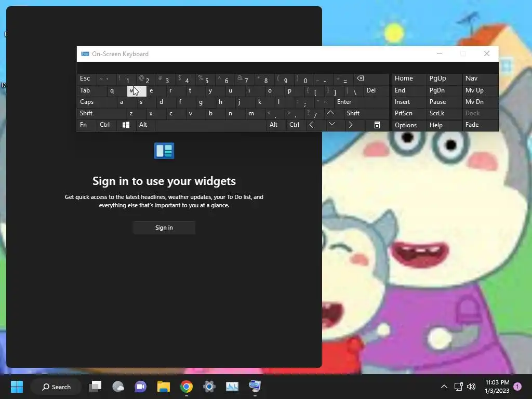Open the Task Manager graph icon in taskbar

click(232, 387)
